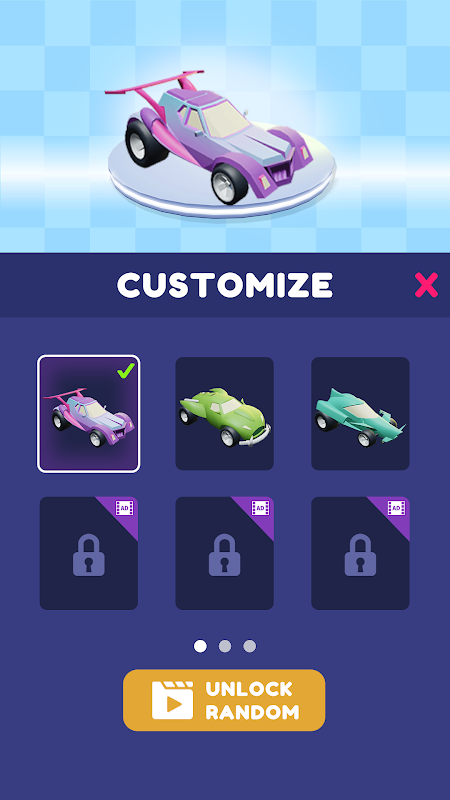Go to the first page dot

point(201,646)
